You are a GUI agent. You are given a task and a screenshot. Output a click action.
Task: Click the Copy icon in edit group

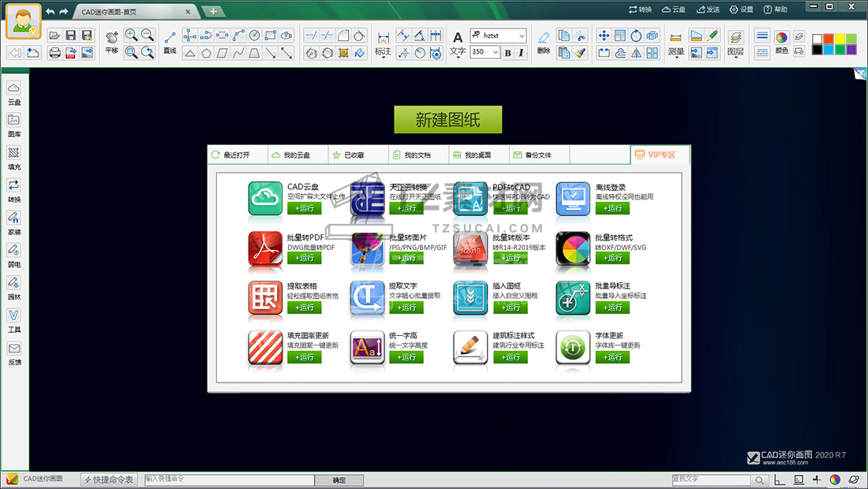[564, 35]
